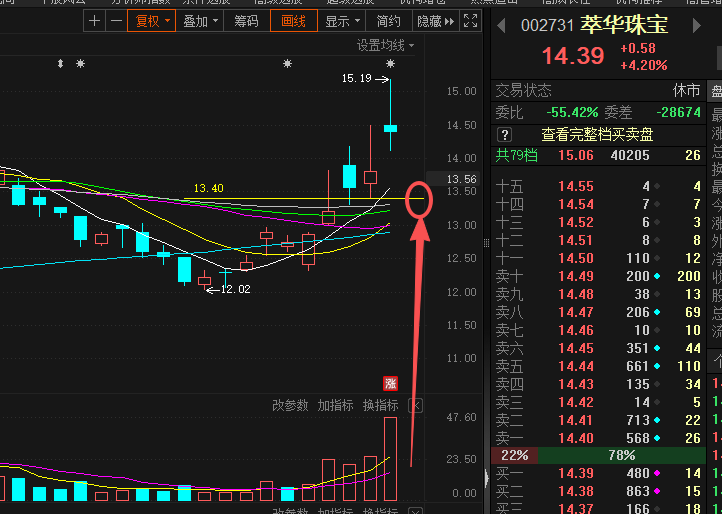The width and height of the screenshot is (722, 514).
Task: Click the tallest volume bar
Action: [x=390, y=459]
